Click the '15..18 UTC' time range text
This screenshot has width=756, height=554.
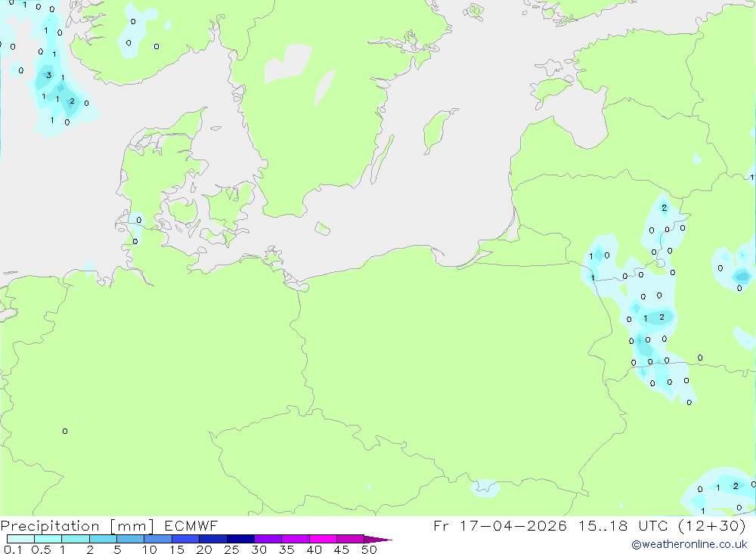pyautogui.click(x=623, y=525)
